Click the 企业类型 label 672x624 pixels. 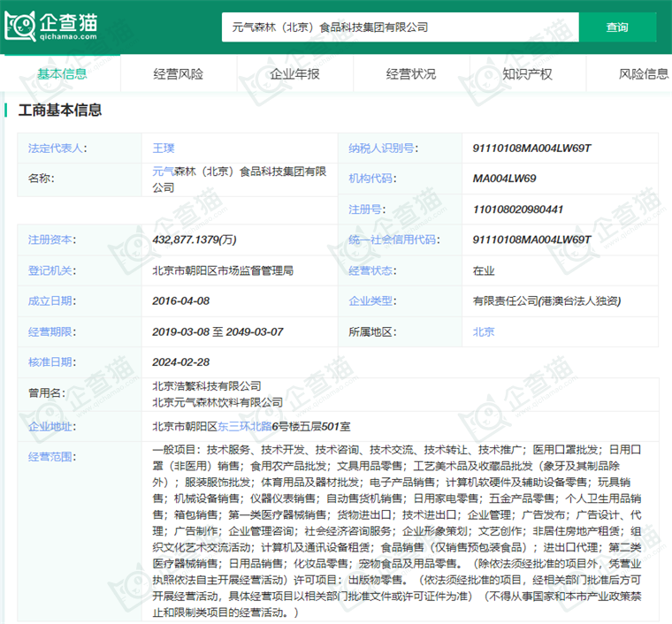point(372,301)
